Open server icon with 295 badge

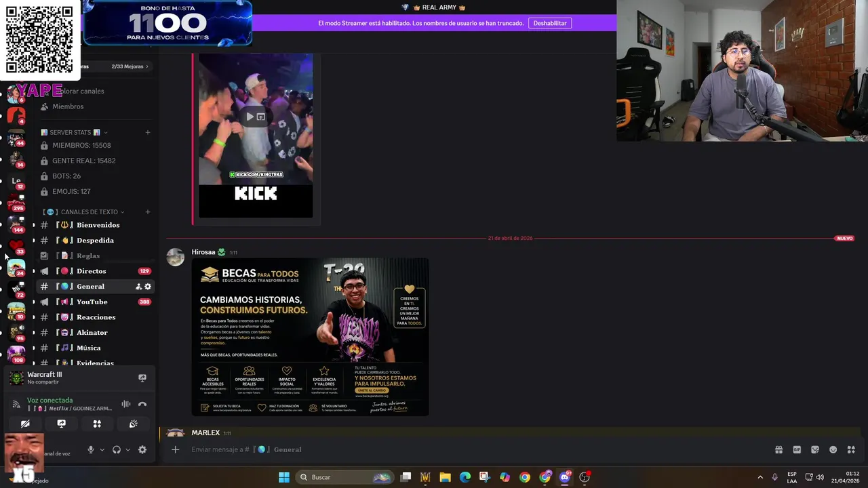[16, 202]
